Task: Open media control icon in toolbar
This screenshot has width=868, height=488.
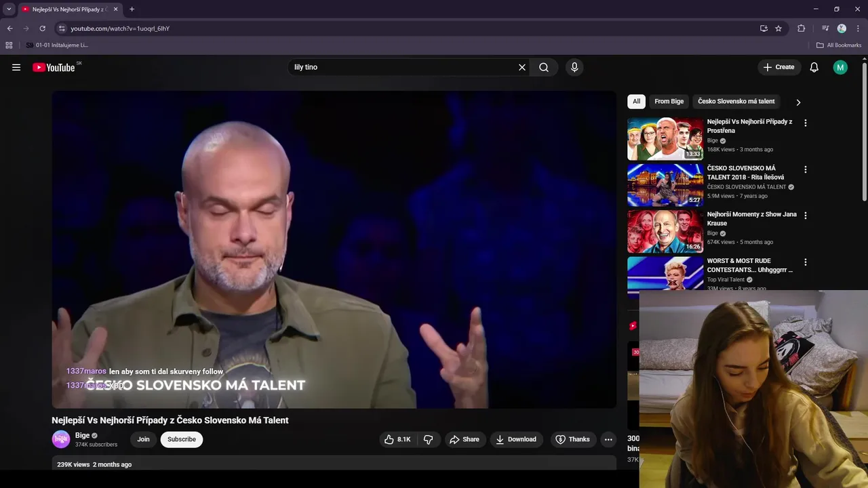Action: point(825,28)
